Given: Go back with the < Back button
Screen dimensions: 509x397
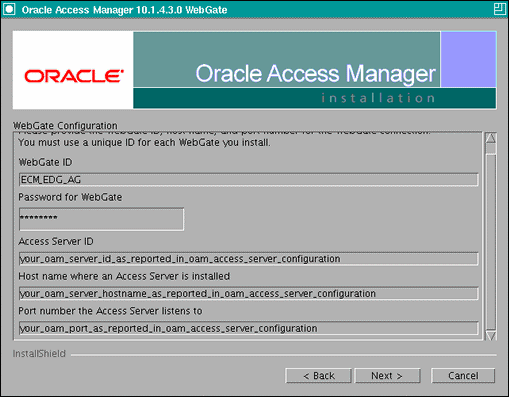Looking at the screenshot, I should tap(318, 376).
